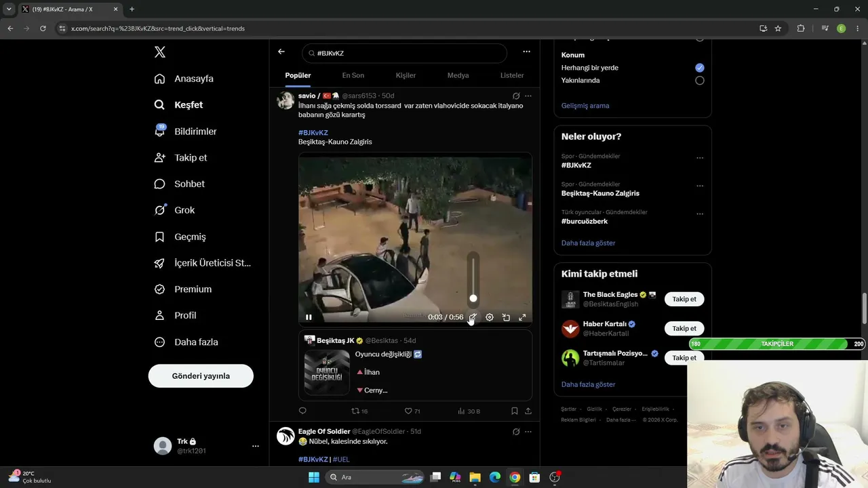Like savio's post with 71 likes
The width and height of the screenshot is (868, 488).
[x=412, y=411]
